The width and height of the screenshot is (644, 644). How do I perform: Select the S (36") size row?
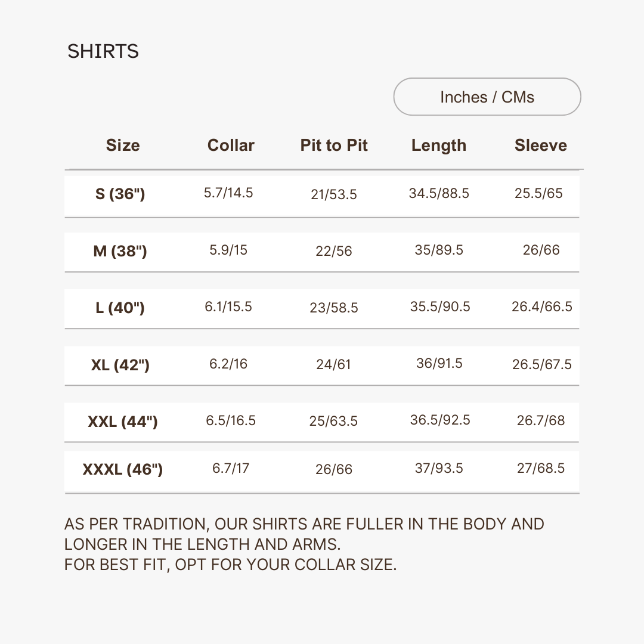[x=120, y=194]
